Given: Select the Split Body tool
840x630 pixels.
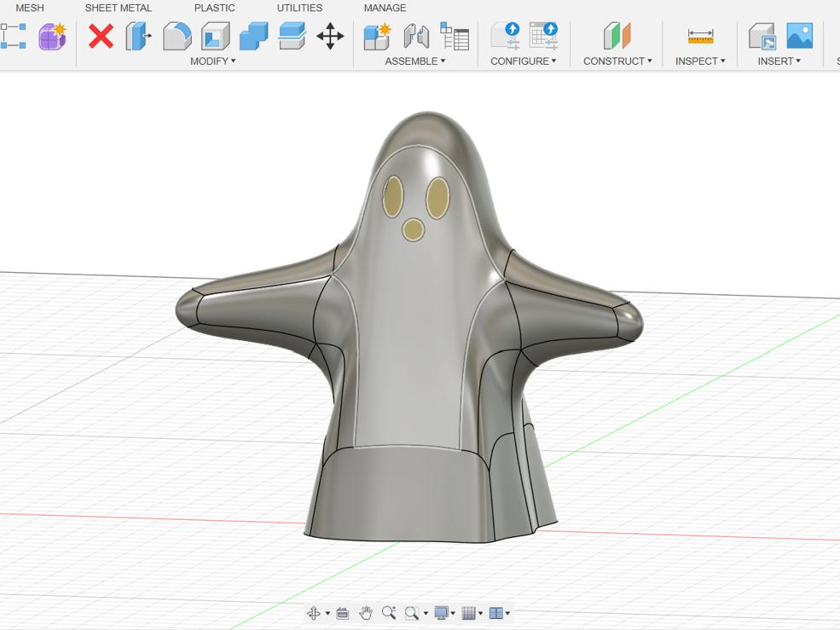Looking at the screenshot, I should click(292, 37).
